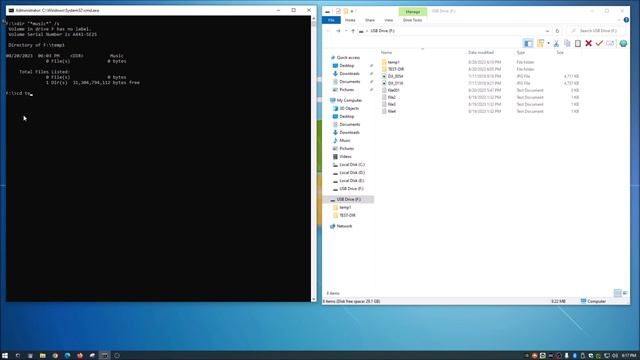Go up one folder level arrow
This screenshot has height=360, width=640.
(x=353, y=31)
